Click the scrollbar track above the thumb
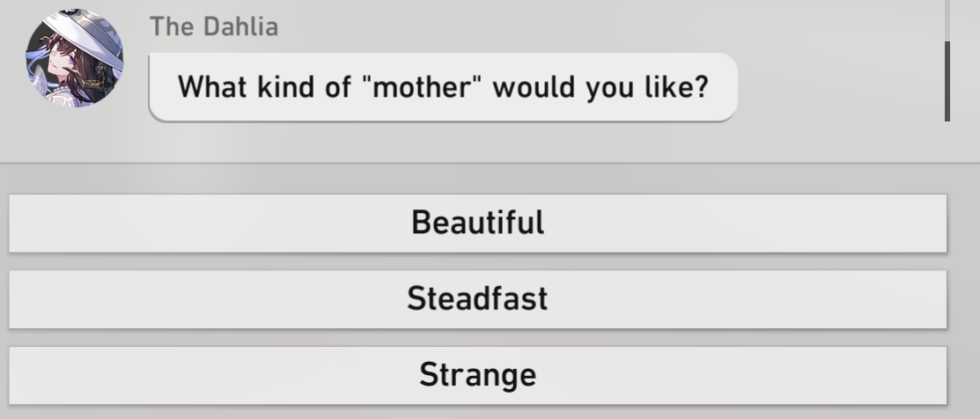The image size is (980, 419). point(947,20)
